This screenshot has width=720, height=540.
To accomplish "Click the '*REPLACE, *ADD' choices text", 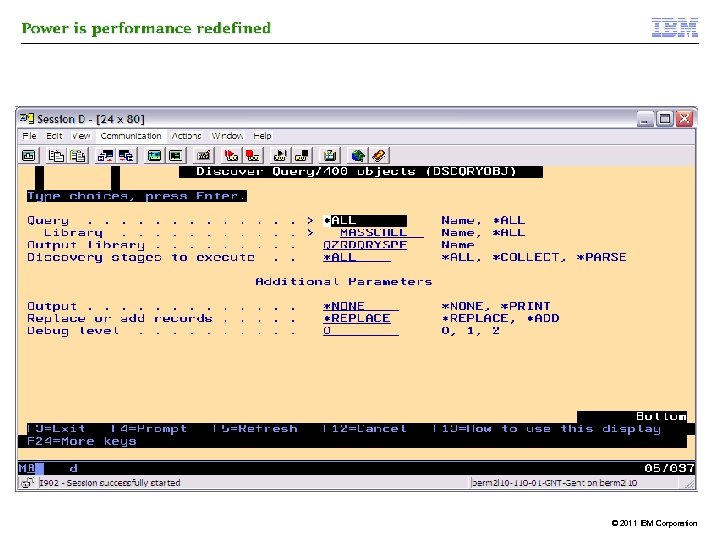I will (500, 319).
